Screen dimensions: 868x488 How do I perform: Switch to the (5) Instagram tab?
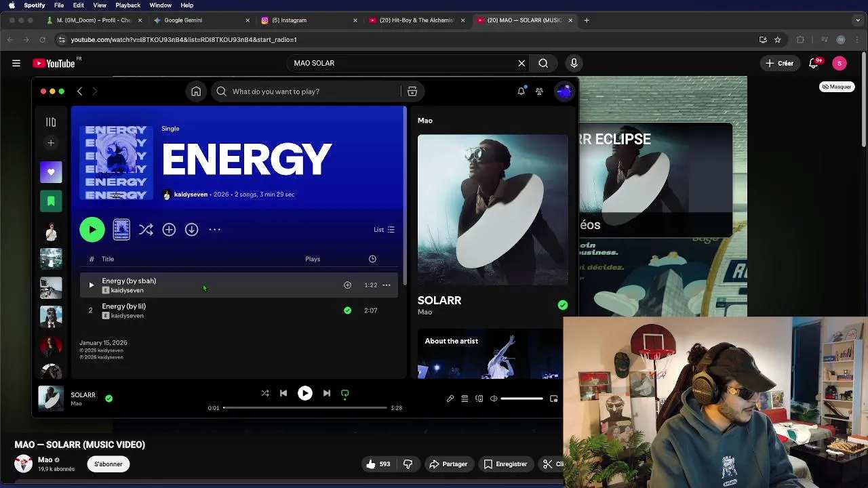pyautogui.click(x=309, y=20)
